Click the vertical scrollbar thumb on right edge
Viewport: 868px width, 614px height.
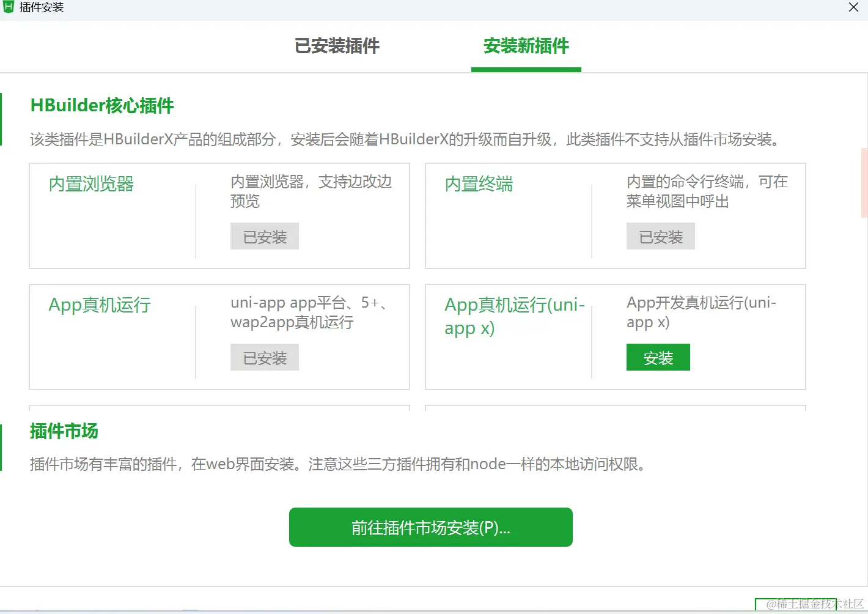pos(864,182)
